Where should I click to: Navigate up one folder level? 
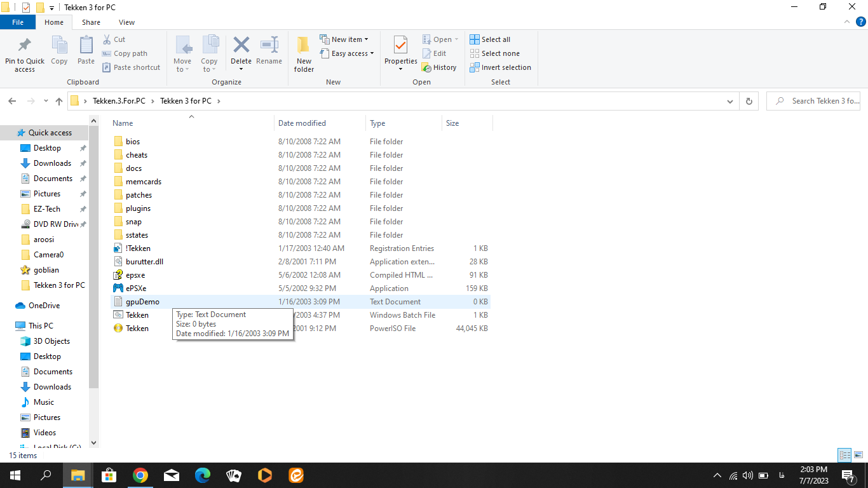(x=59, y=101)
